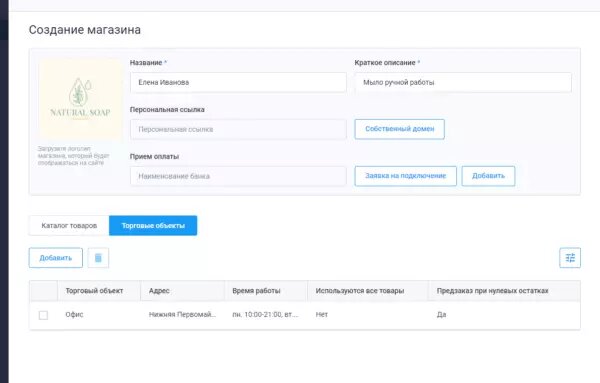The image size is (600, 383).
Task: Click Предзаказ при нулевых остатках header
Action: (504, 291)
